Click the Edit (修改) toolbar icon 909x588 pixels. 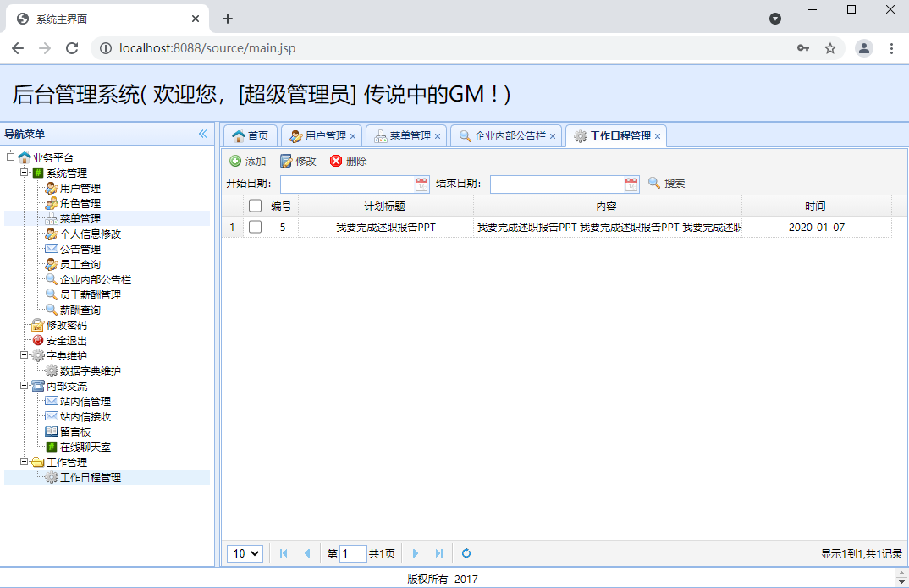point(286,161)
